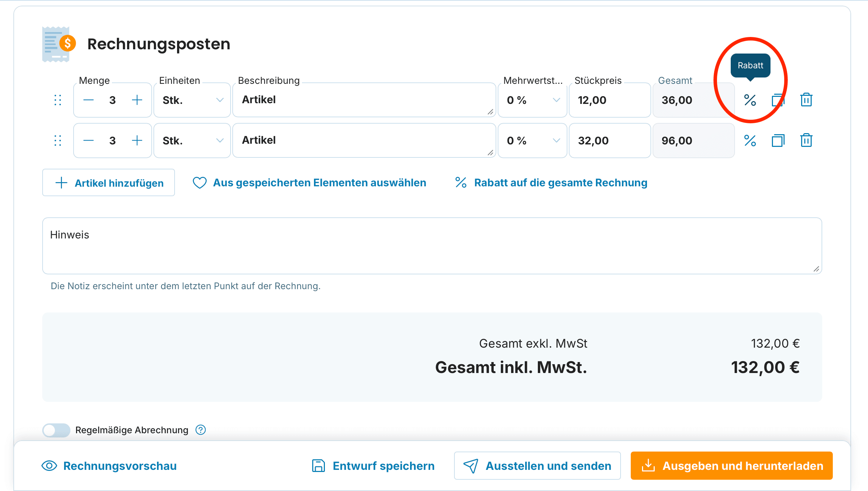868x491 pixels.
Task: Click the Gesamt exkl. MwSt label
Action: tap(533, 344)
